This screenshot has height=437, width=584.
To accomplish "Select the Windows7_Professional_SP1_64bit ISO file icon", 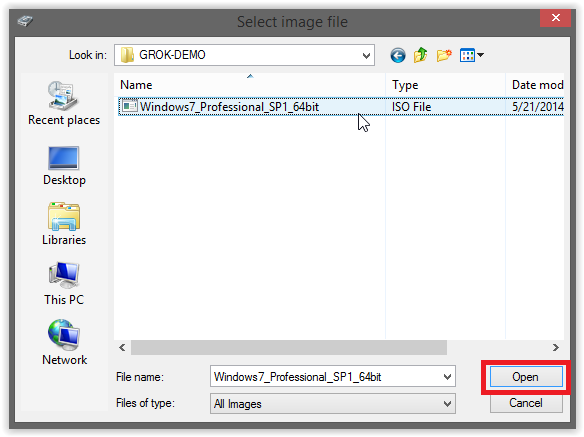I will point(130,107).
